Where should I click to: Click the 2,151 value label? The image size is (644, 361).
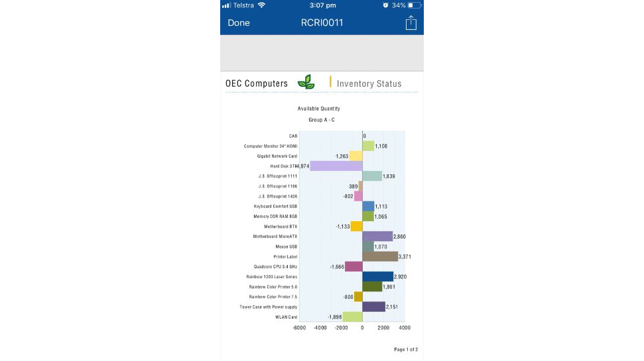point(392,307)
